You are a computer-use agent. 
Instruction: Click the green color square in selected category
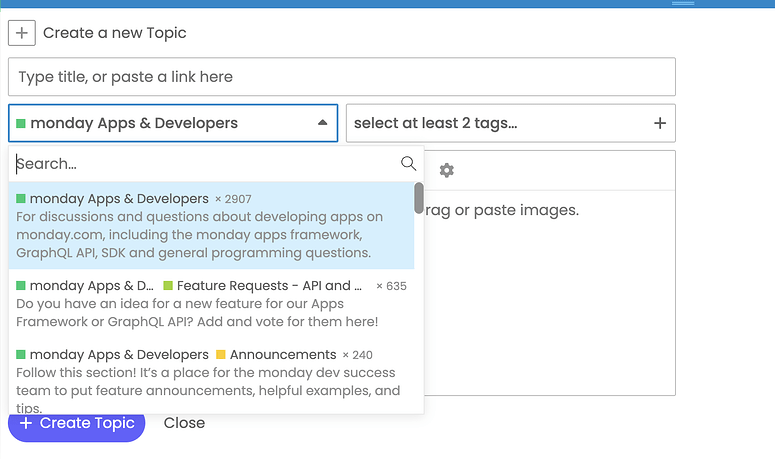tap(21, 124)
